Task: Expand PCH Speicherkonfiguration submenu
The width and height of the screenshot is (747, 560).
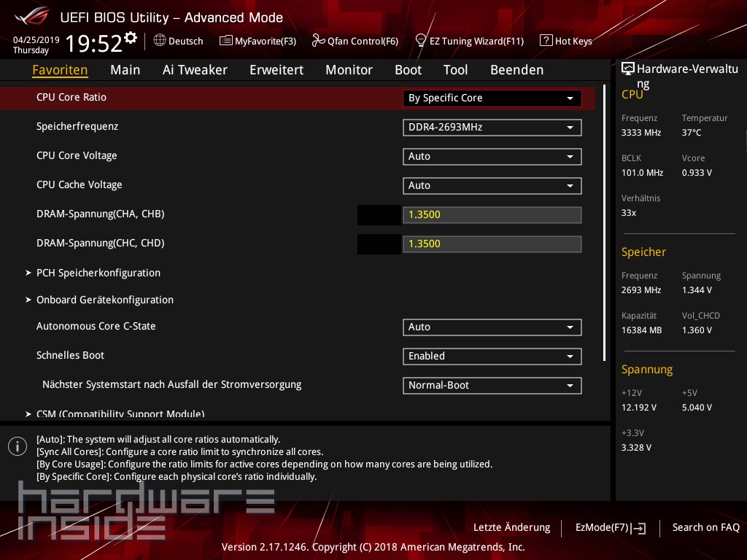Action: 98,273
